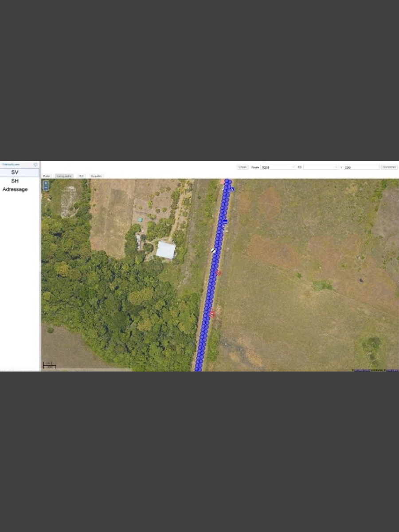Expand the PR dropdown list

click(321, 167)
